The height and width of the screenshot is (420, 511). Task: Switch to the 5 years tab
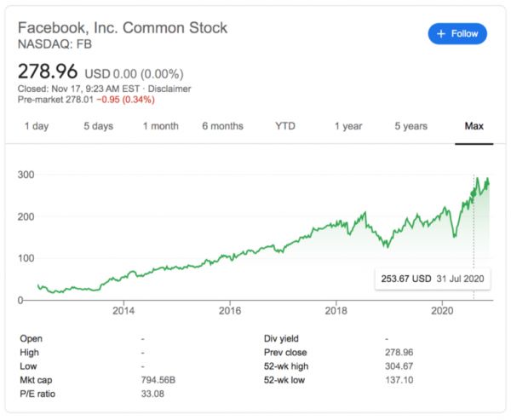[x=411, y=126]
